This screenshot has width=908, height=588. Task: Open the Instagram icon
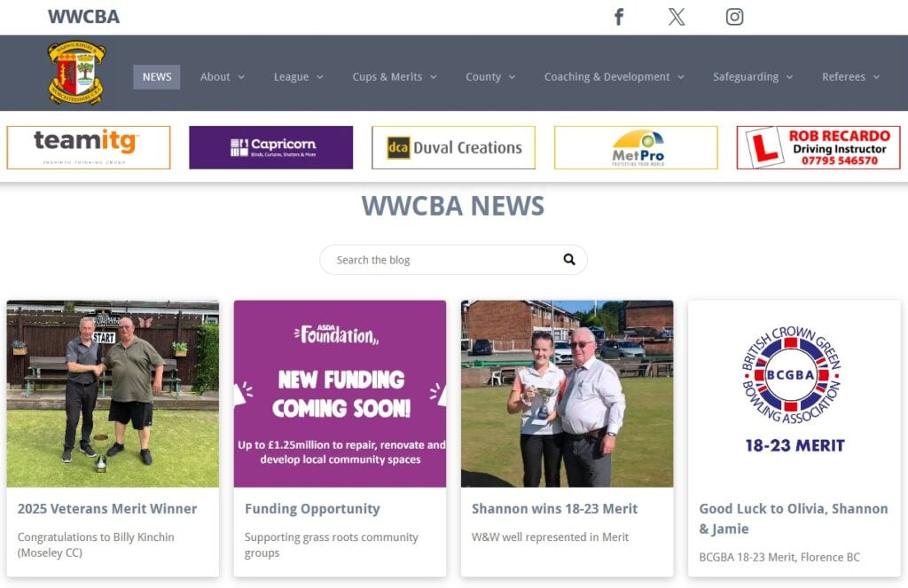pos(734,17)
